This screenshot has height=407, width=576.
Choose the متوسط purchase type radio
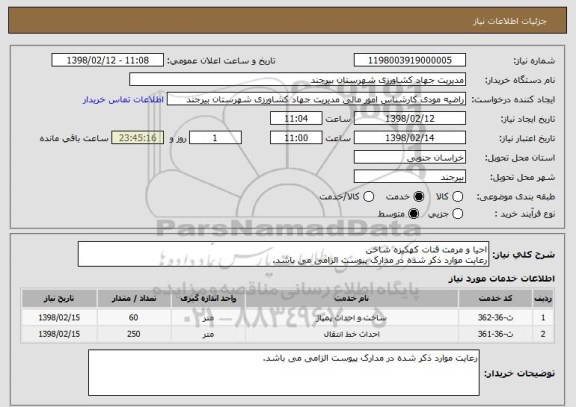point(414,214)
